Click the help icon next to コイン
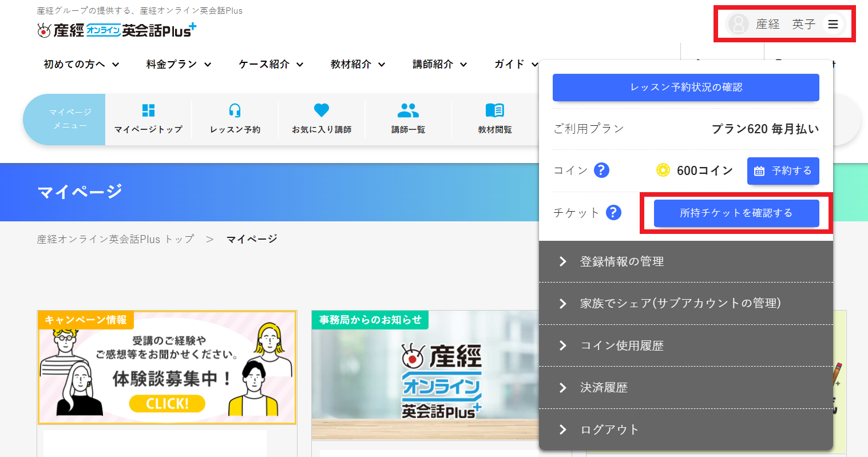Image resolution: width=868 pixels, height=457 pixels. click(x=601, y=170)
